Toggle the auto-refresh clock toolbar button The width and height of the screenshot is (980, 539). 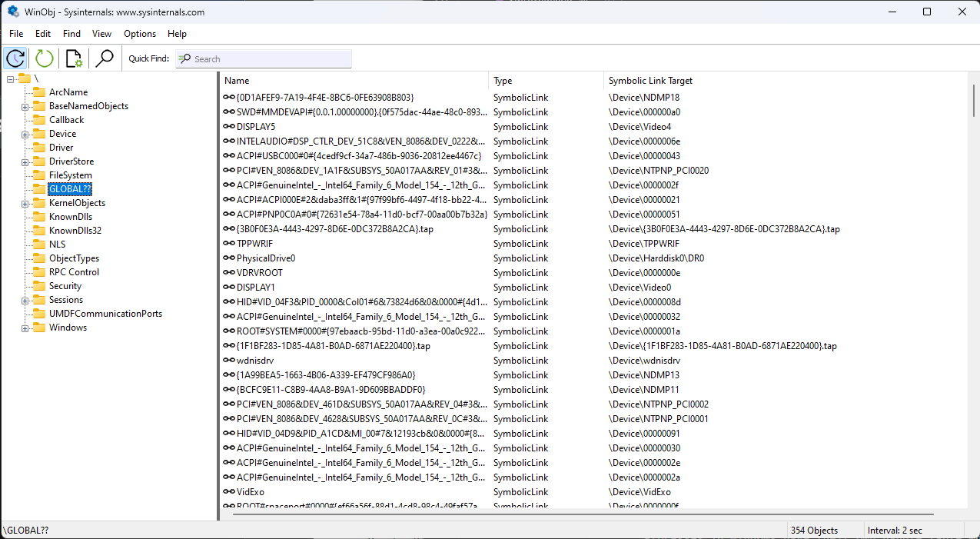pyautogui.click(x=16, y=58)
